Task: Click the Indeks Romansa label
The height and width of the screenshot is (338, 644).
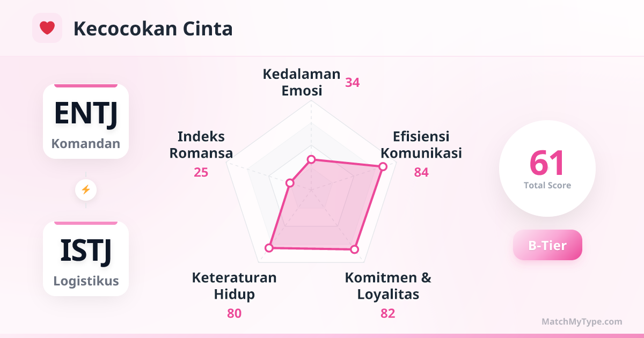Action: coord(201,144)
